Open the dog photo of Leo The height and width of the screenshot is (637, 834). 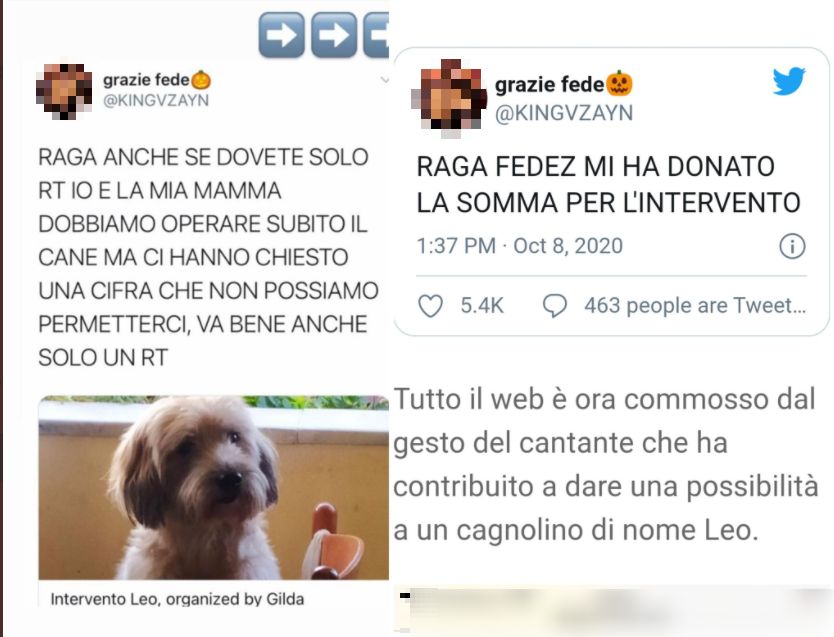click(213, 487)
